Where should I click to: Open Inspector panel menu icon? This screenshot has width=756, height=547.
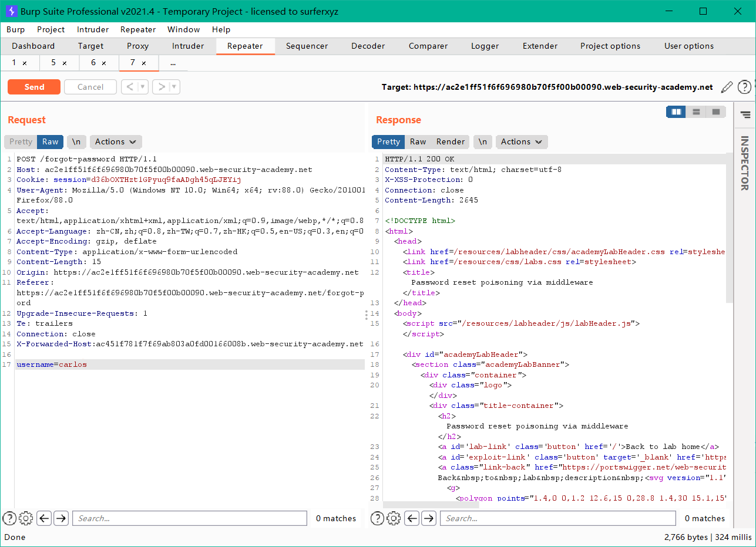[745, 115]
